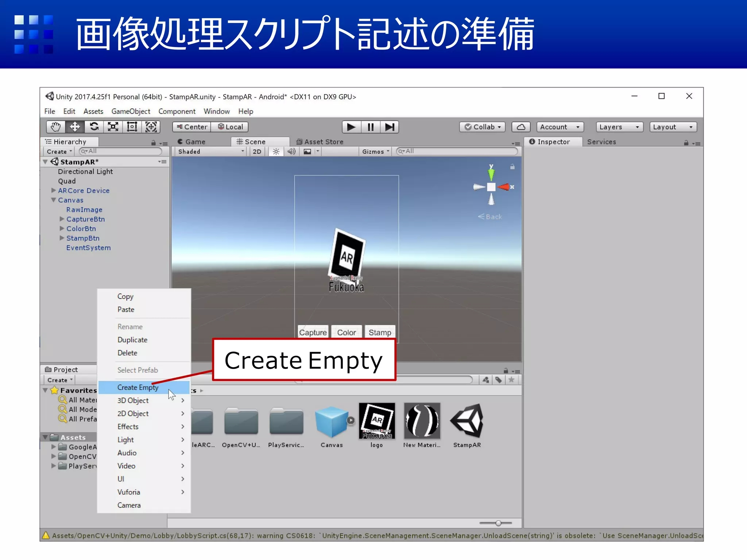Click the console warning icon in status bar
Screen dimensions: 747x560
click(46, 535)
